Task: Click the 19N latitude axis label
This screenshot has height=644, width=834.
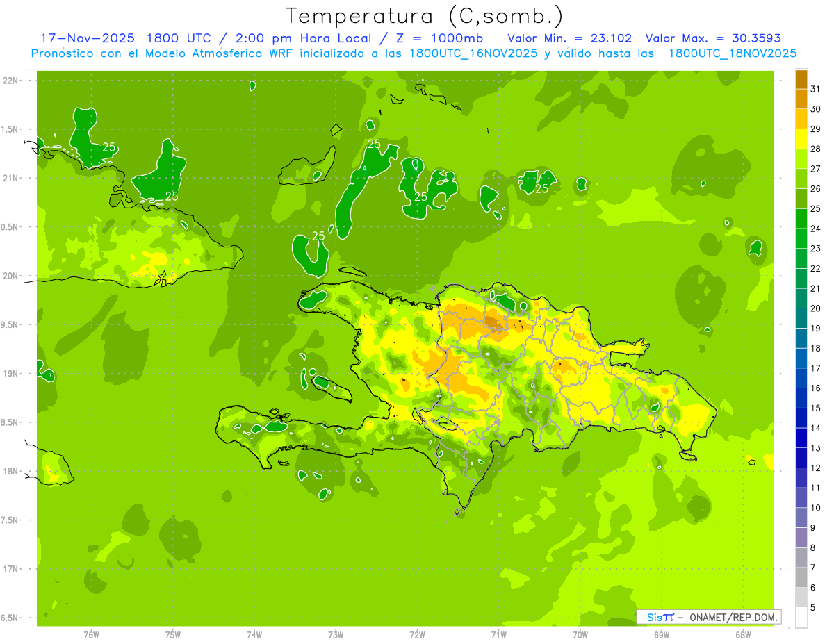Action: [12, 374]
